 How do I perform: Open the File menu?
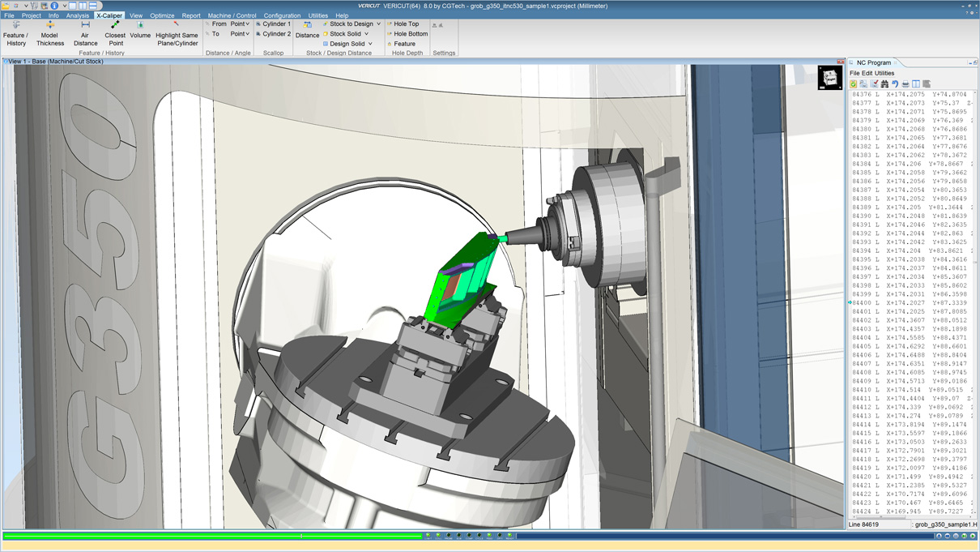9,15
